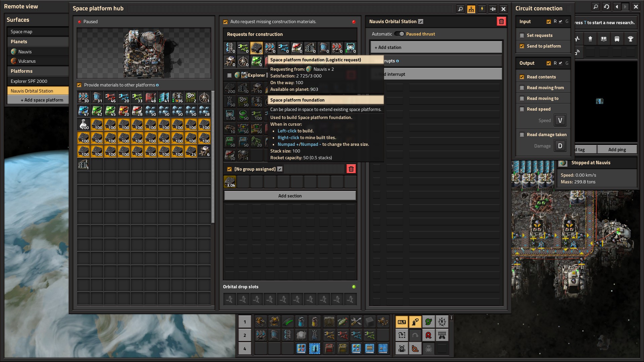Select the red inserter in quickbar row 2

[342, 335]
